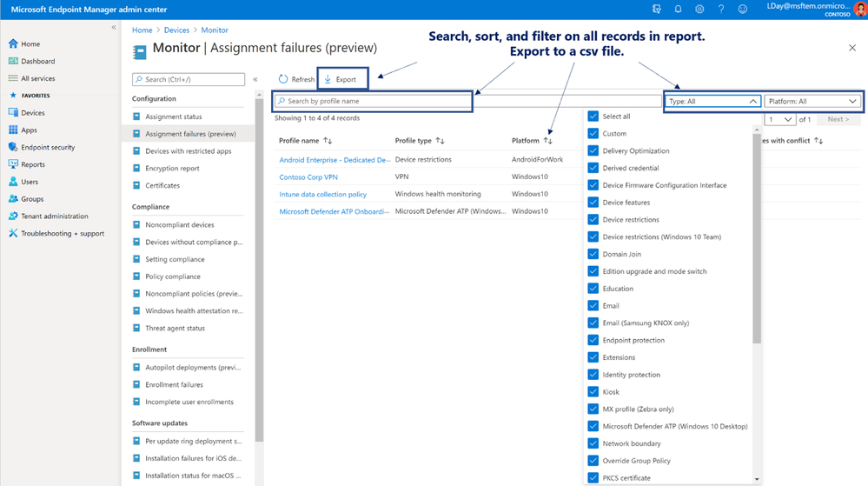Sort by Platform column arrows
This screenshot has width=868, height=486.
[548, 141]
